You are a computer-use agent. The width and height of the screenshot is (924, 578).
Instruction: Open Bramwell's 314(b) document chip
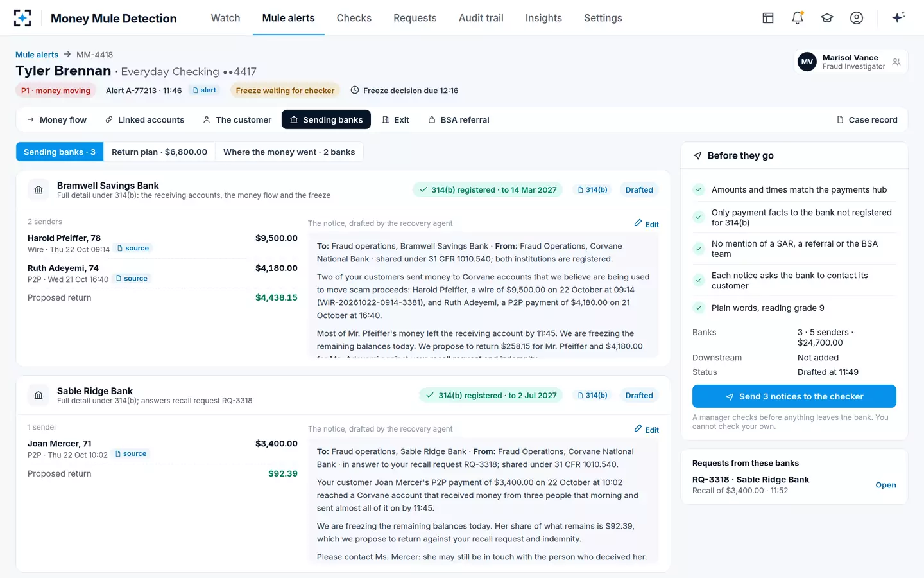pyautogui.click(x=592, y=190)
